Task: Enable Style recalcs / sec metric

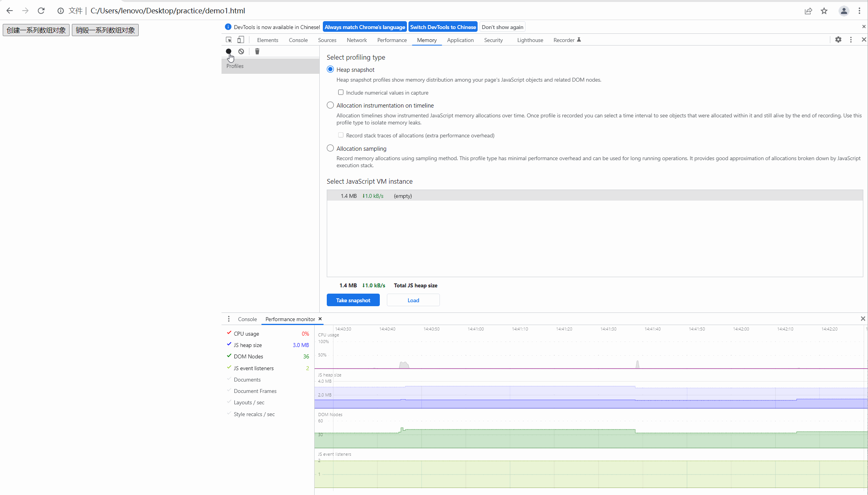Action: pyautogui.click(x=229, y=413)
